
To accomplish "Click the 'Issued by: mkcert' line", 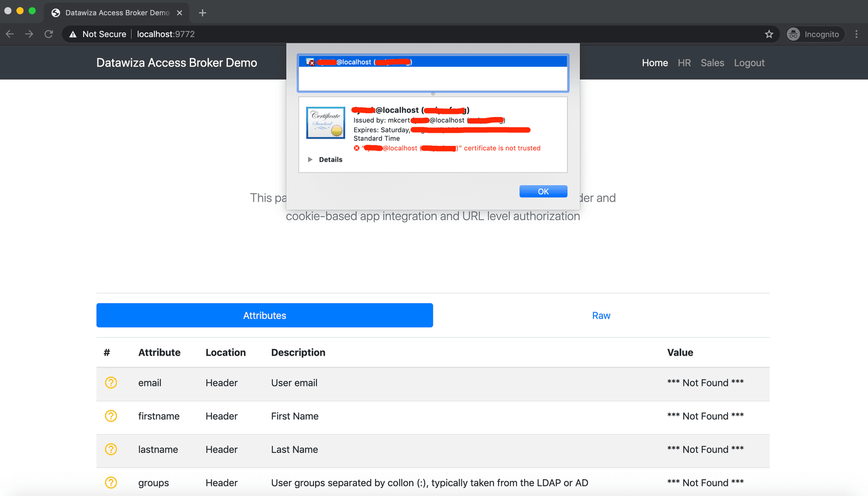I will 429,120.
